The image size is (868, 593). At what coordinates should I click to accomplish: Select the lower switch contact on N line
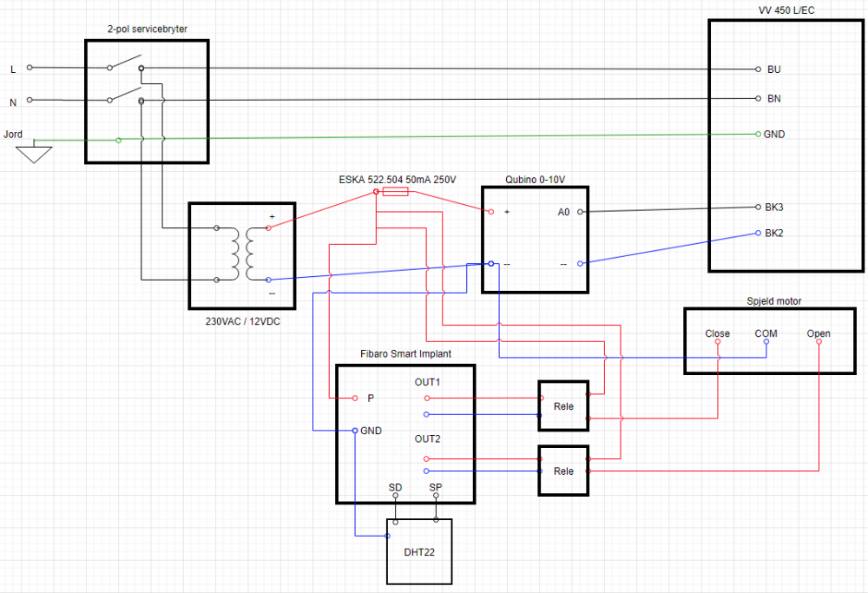coord(125,95)
